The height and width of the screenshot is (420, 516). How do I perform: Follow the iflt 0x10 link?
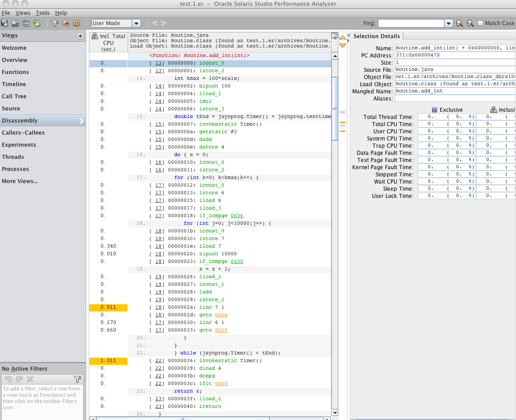221,383
